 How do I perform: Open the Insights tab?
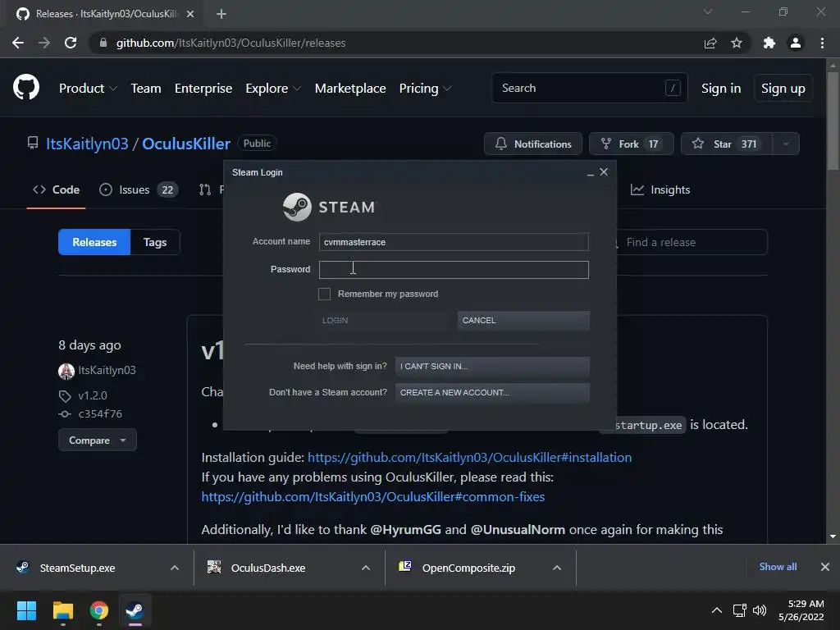[x=660, y=189]
